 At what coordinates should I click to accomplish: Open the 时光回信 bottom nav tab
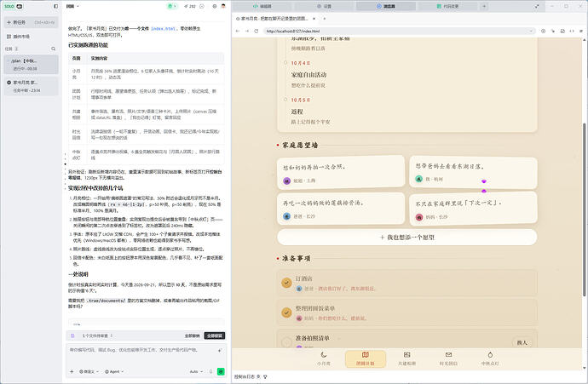(x=448, y=358)
